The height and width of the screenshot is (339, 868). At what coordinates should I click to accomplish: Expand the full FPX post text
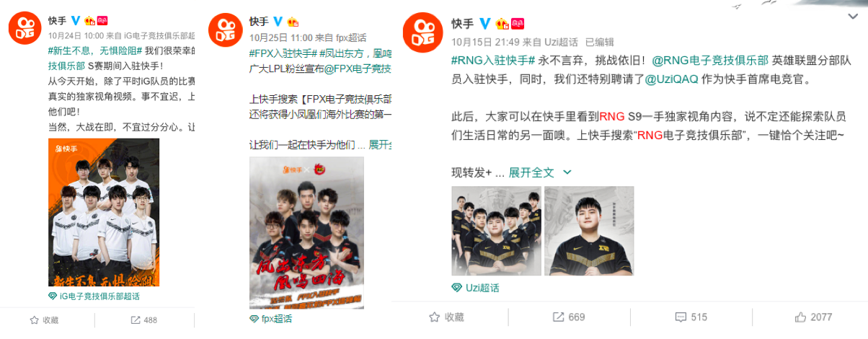click(x=381, y=144)
